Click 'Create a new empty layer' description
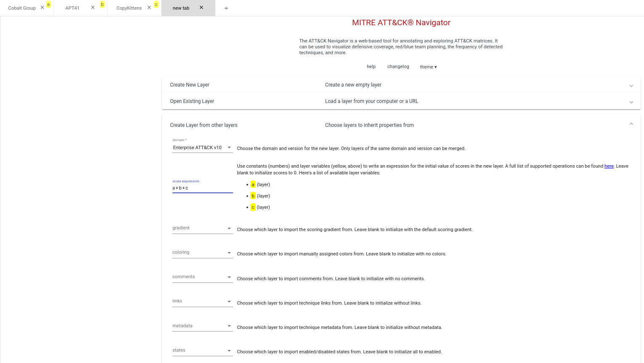644x363 pixels. (353, 85)
